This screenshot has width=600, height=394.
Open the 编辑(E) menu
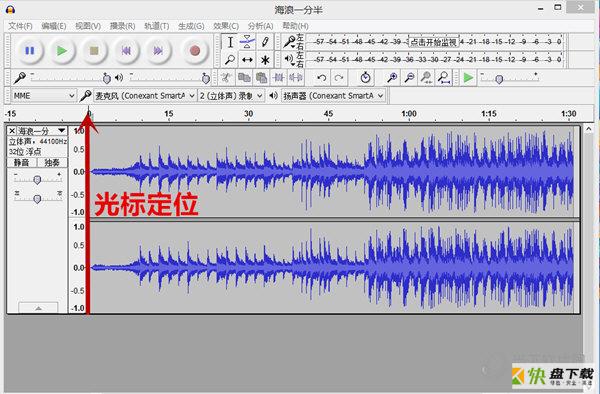(54, 26)
